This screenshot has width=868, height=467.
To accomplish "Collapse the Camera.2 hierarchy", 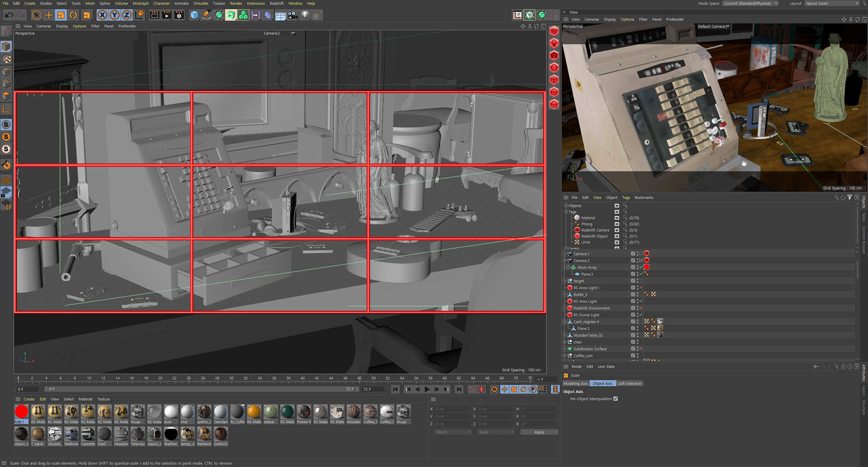I will (565, 261).
